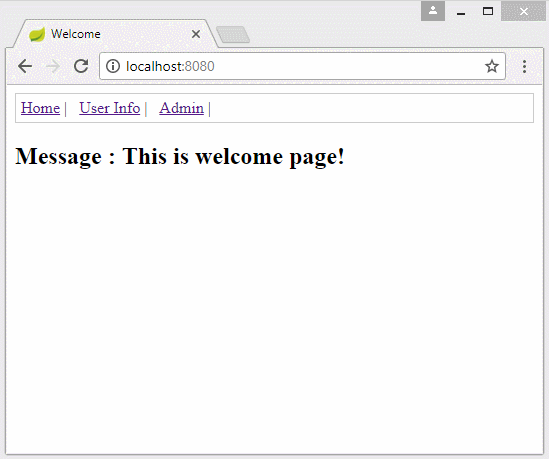Click the Spring leaf favicon on the tab
The height and width of the screenshot is (459, 549).
coord(37,34)
